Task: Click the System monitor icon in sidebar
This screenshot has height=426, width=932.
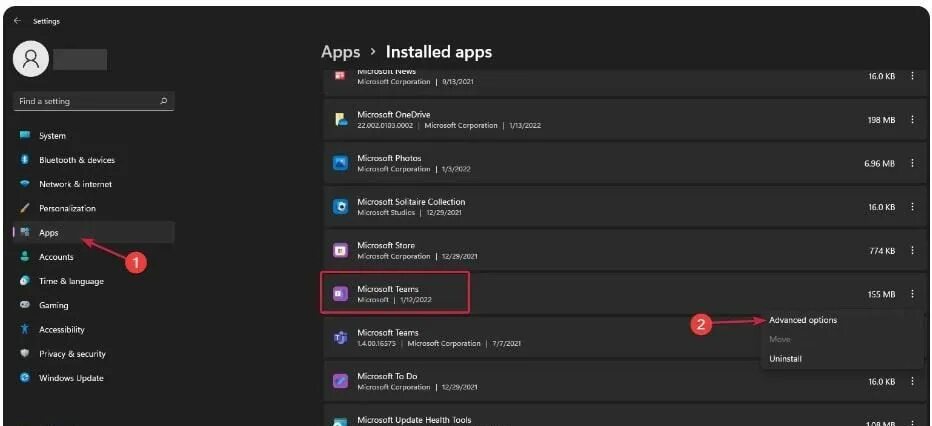Action: coord(25,135)
